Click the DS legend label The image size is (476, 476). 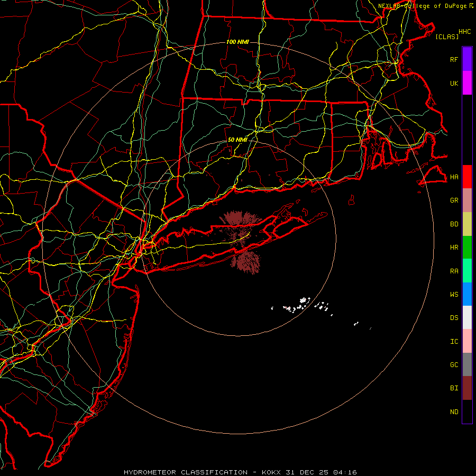[454, 318]
